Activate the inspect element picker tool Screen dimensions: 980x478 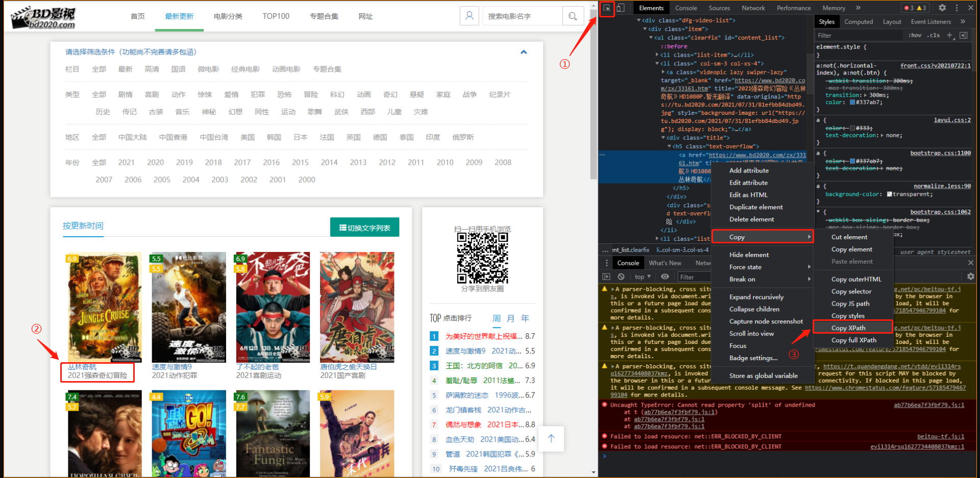click(607, 9)
